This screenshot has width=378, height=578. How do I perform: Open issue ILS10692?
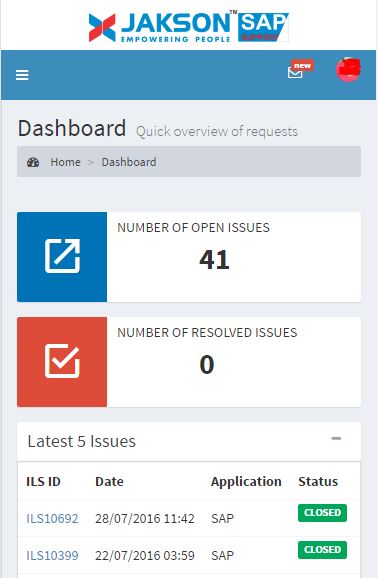(52, 519)
